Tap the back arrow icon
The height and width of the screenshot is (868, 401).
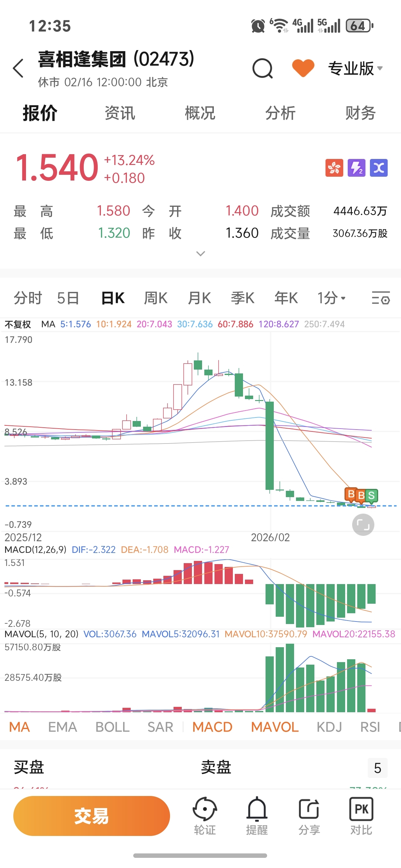pyautogui.click(x=18, y=68)
